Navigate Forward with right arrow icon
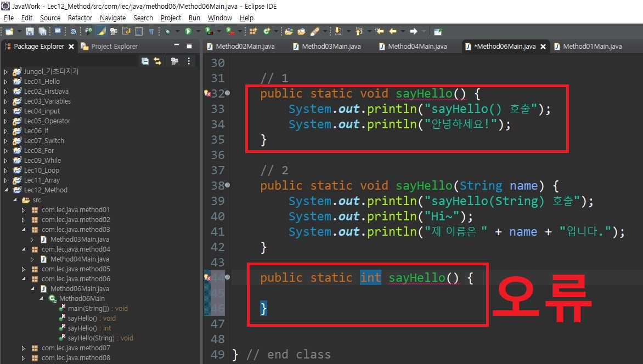 413,32
